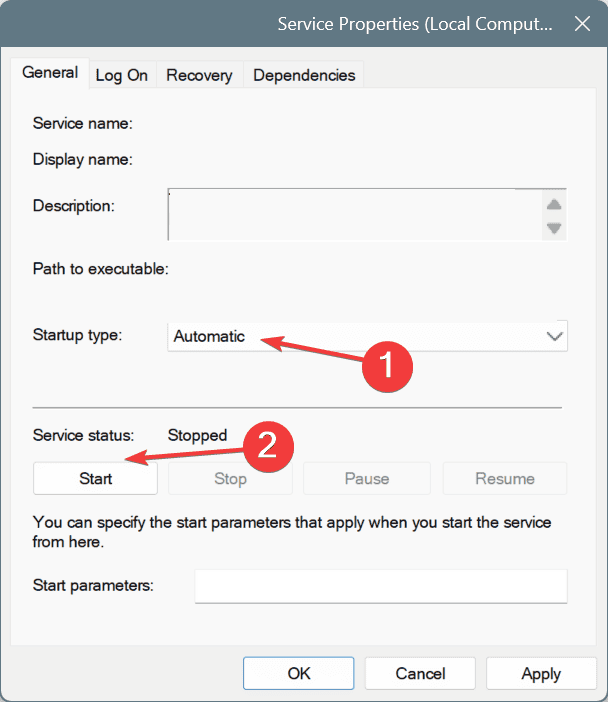Image resolution: width=608 pixels, height=702 pixels.
Task: Click the Description scroll up arrow
Action: (554, 205)
